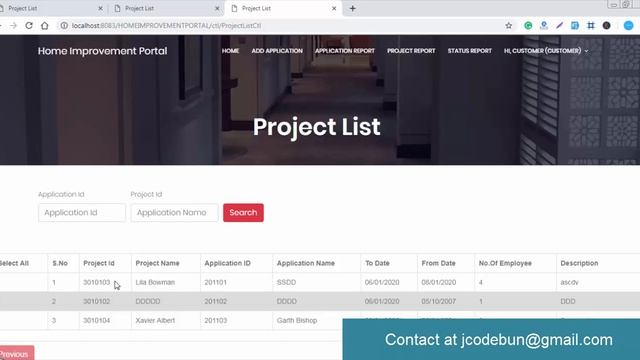Image resolution: width=640 pixels, height=360 pixels.
Task: Open STATUS REPORT in the navbar
Action: pos(469,51)
